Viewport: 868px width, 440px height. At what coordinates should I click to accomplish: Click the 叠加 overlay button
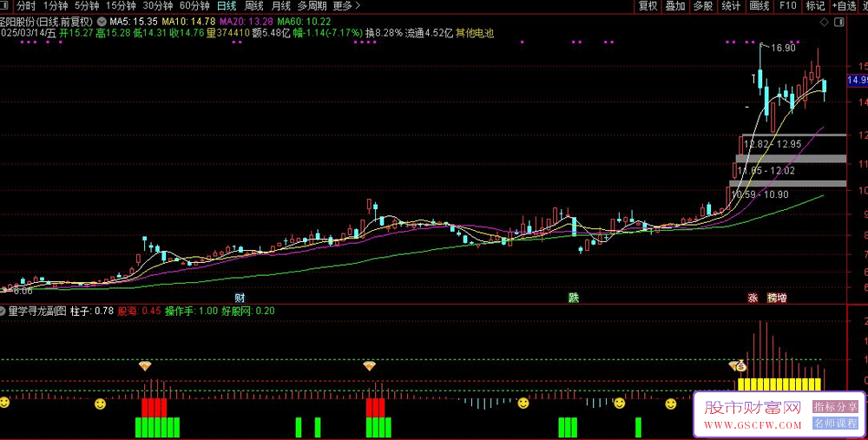[675, 6]
